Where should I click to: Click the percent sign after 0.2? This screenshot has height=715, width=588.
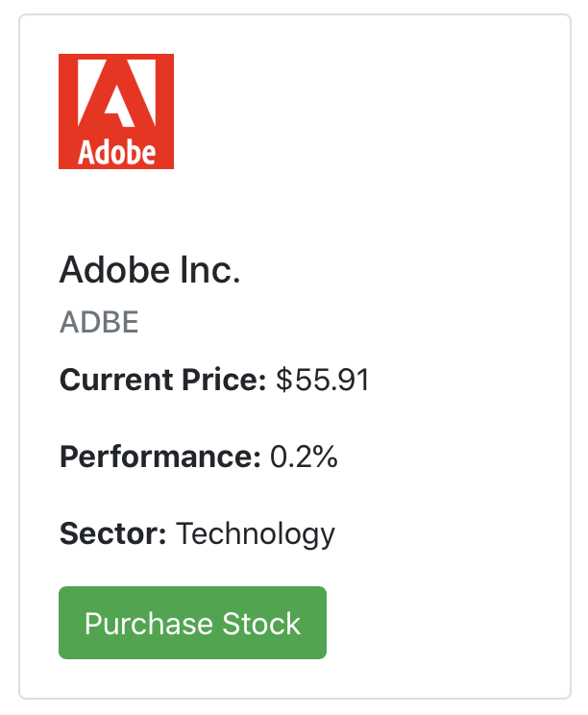[326, 456]
